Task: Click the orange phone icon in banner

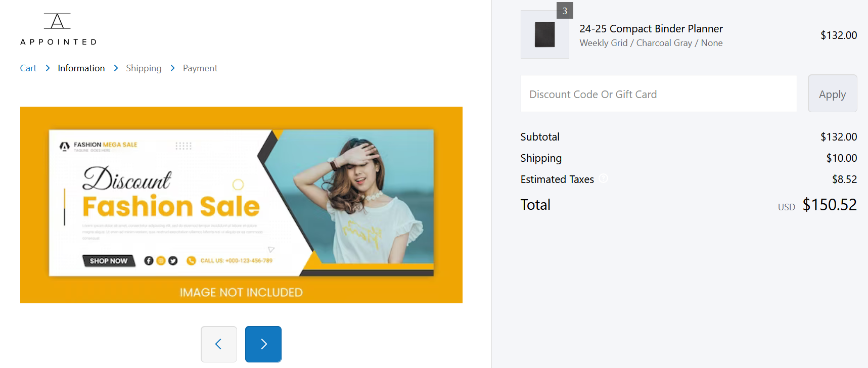Action: [191, 261]
